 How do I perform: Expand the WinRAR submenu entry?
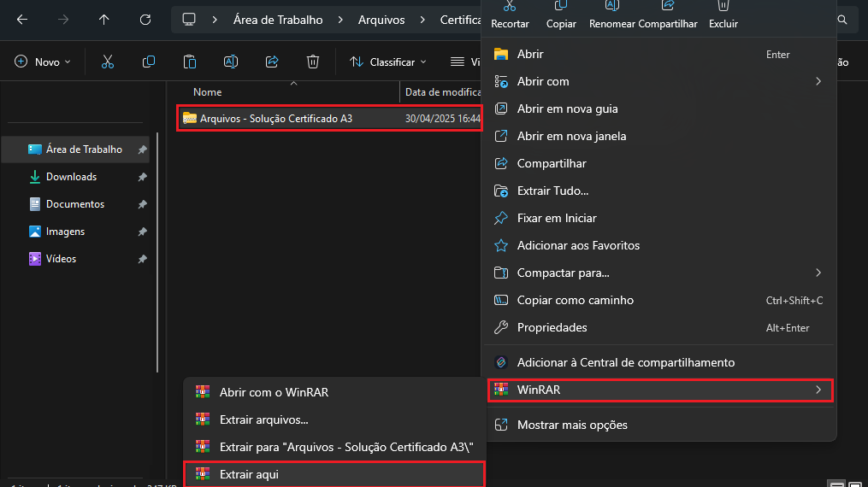click(659, 390)
